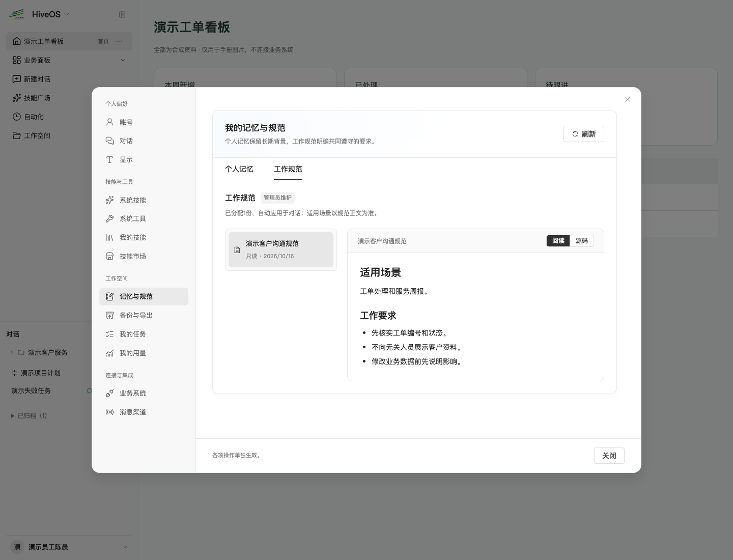Screen dimensions: 733x560
Task: Expand the 演示客户服务 folder
Action: point(12,353)
